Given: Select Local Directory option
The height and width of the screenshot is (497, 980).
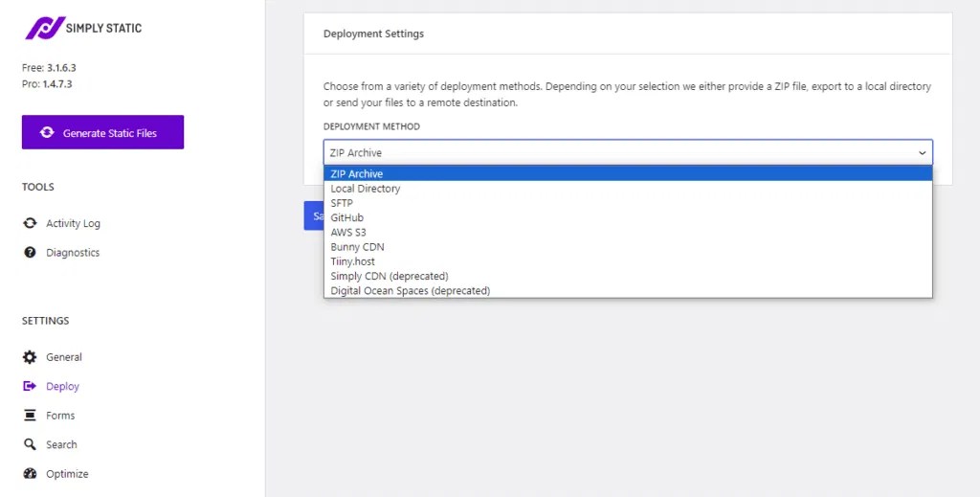Looking at the screenshot, I should pyautogui.click(x=628, y=189).
